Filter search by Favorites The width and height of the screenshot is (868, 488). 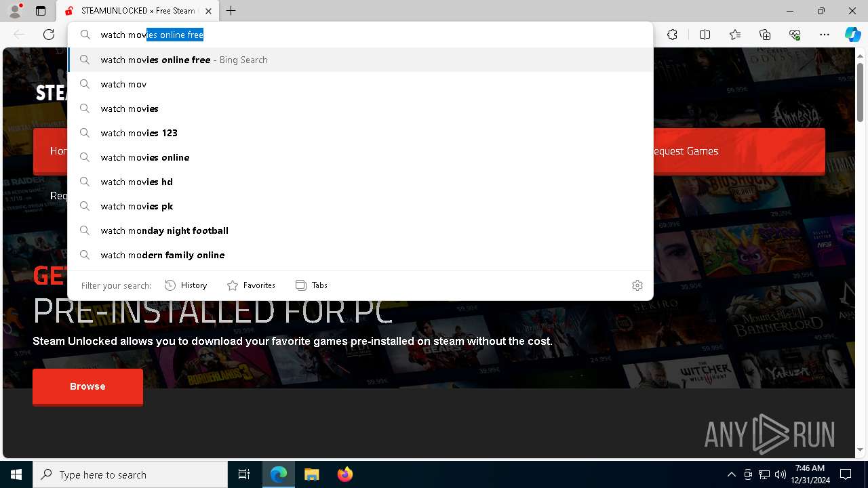click(x=251, y=285)
